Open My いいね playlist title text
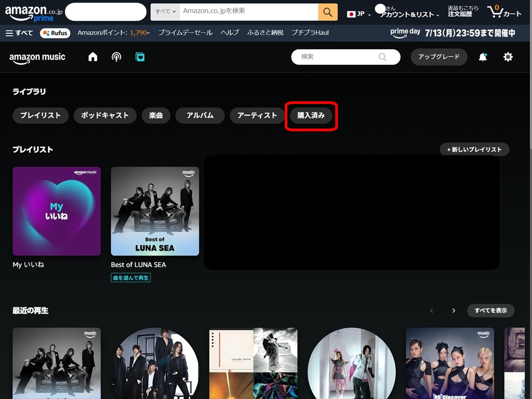Image resolution: width=532 pixels, height=399 pixels. point(28,264)
